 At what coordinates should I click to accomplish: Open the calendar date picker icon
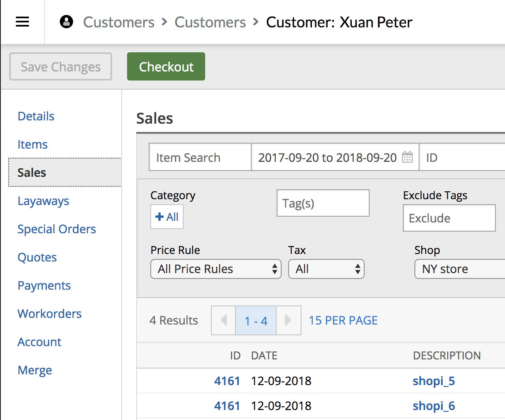(x=407, y=157)
